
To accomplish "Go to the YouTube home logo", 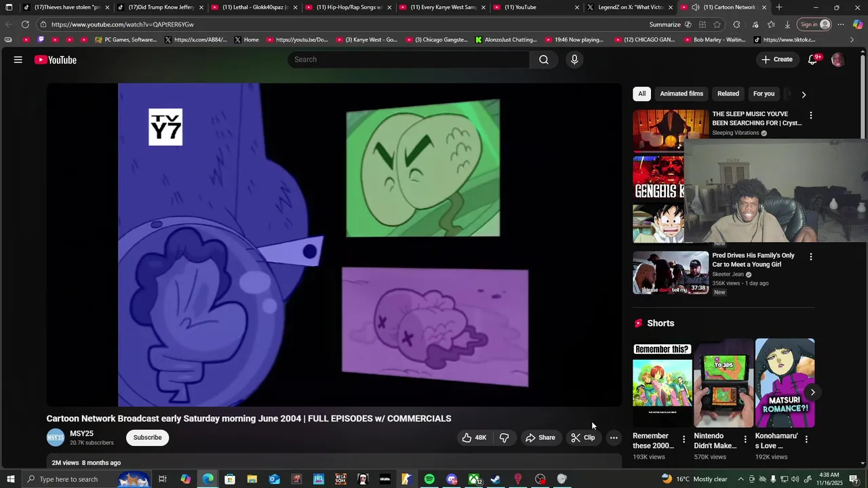I will (56, 60).
